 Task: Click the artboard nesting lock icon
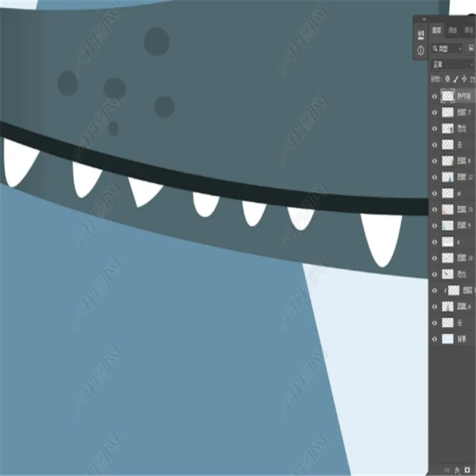pos(472,79)
